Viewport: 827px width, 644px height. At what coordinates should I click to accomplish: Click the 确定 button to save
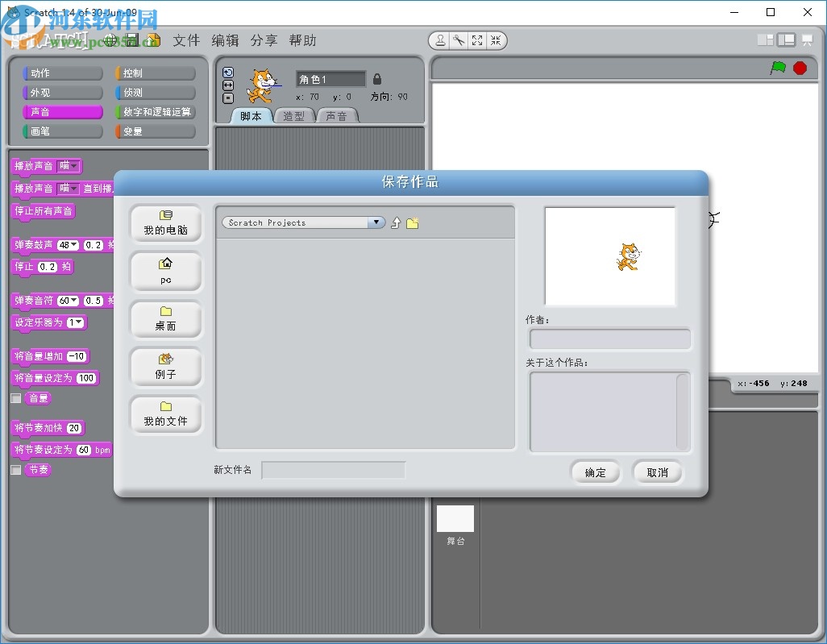pos(596,473)
